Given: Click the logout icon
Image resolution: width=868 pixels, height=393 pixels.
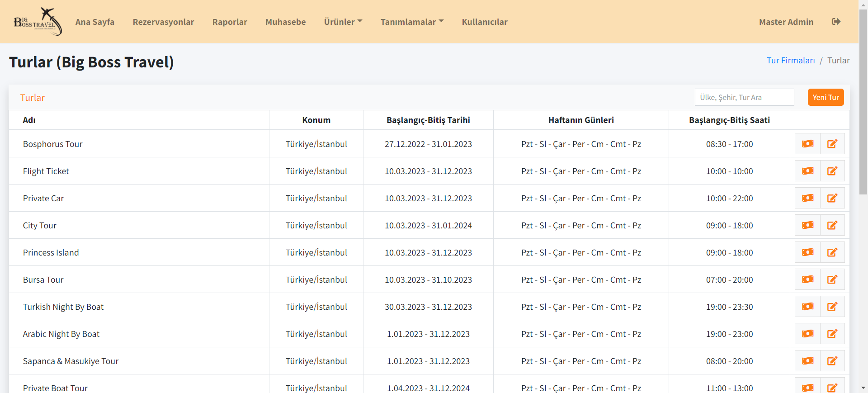Looking at the screenshot, I should click(836, 22).
